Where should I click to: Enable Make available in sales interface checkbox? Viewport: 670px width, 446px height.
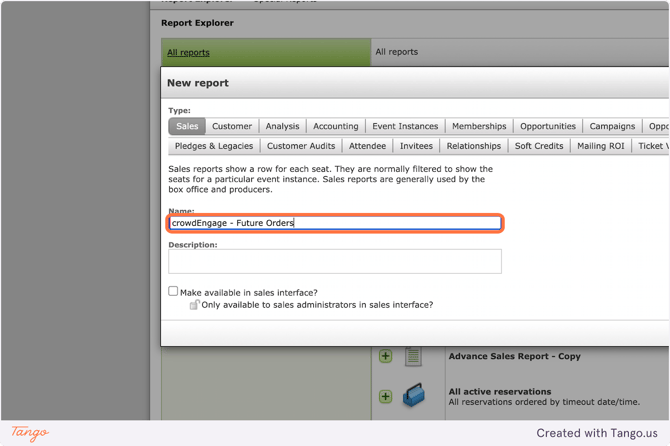click(173, 291)
